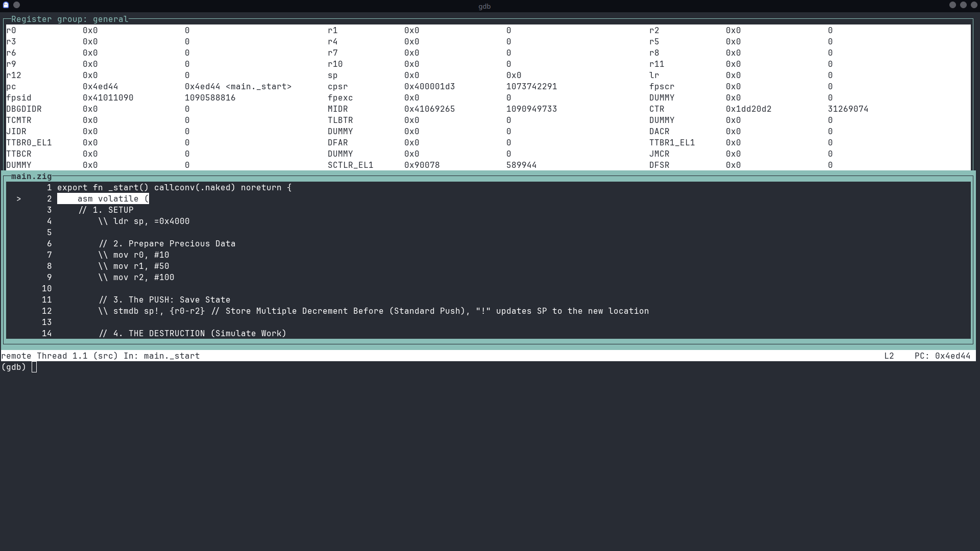Click the (gdb) command prompt cursor
The image size is (980, 551).
[x=35, y=367]
